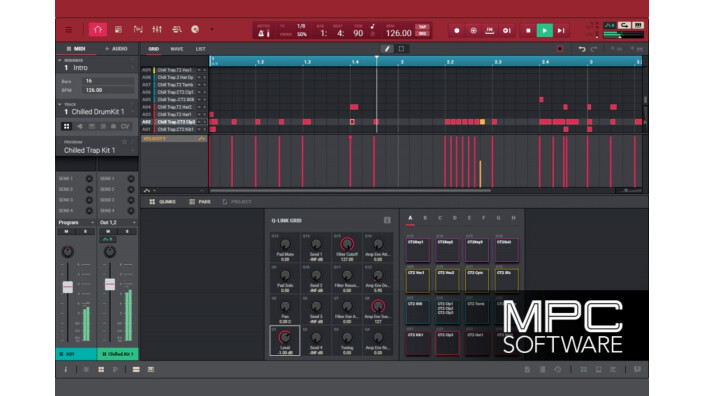
Task: Open the 1/8 timing correct dropdown
Action: coord(301,26)
